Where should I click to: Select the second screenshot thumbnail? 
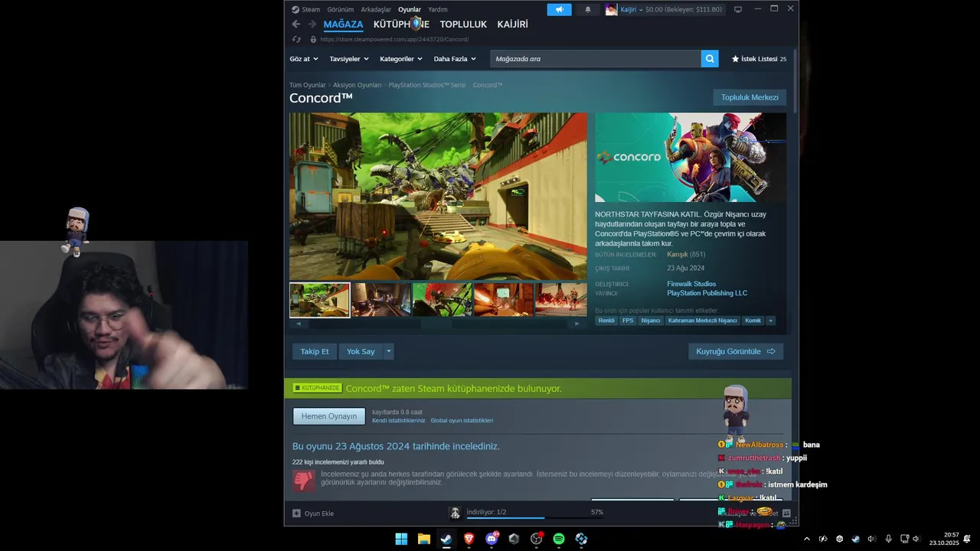[x=381, y=300]
